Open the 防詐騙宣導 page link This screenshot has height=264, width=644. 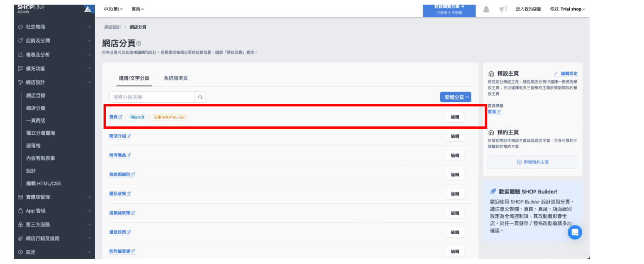coord(122,251)
